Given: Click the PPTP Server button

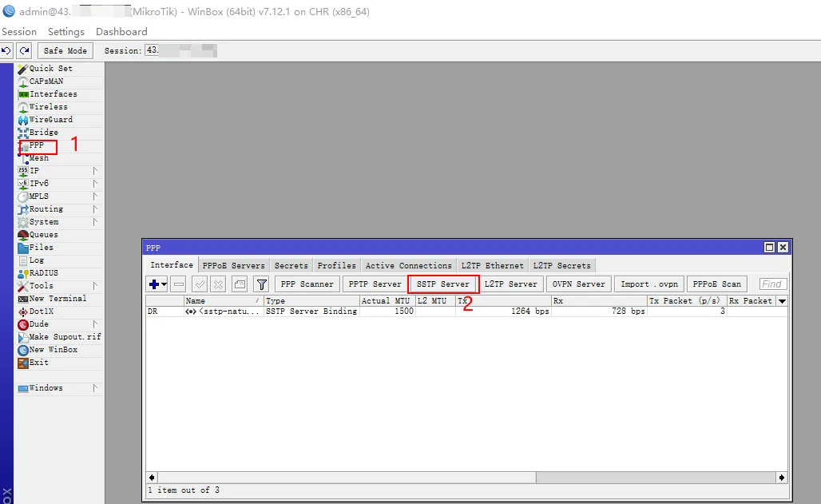Looking at the screenshot, I should click(x=375, y=284).
